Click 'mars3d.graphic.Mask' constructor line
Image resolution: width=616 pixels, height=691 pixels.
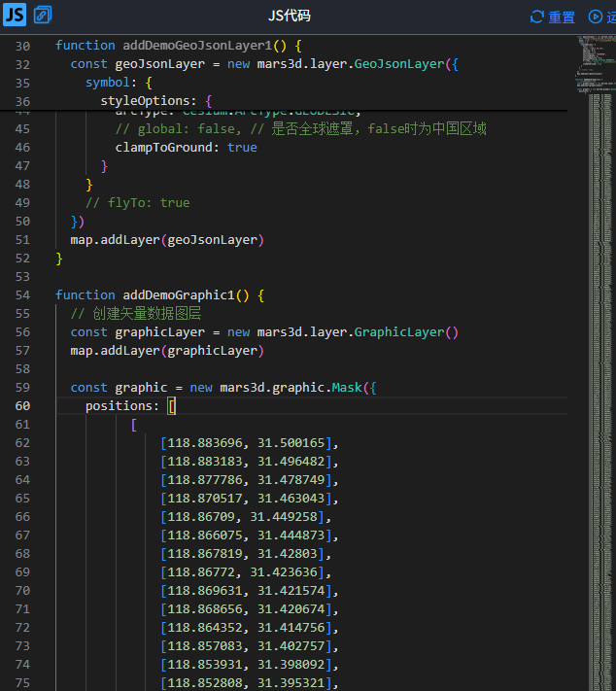click(223, 388)
